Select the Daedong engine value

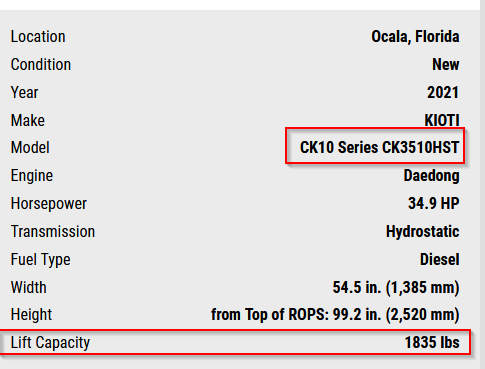pyautogui.click(x=432, y=176)
